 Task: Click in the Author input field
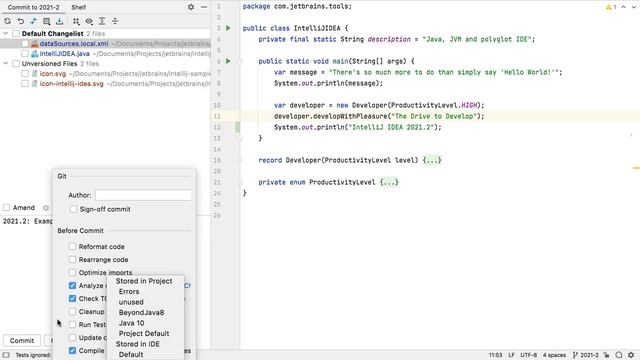click(143, 195)
